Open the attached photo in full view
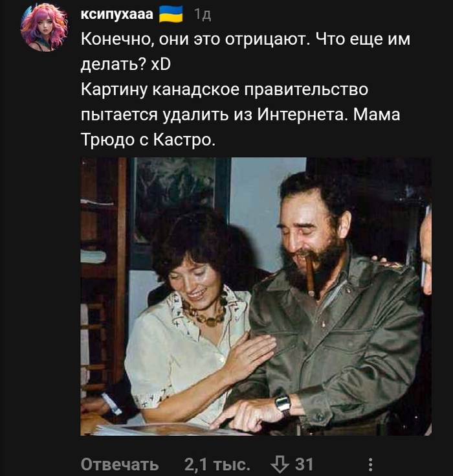 [x=256, y=297]
